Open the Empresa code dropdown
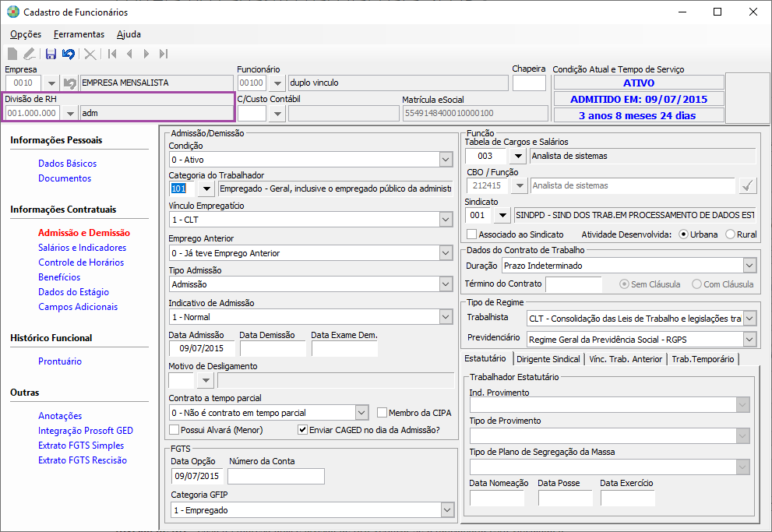Image resolution: width=772 pixels, height=532 pixels. click(x=51, y=83)
